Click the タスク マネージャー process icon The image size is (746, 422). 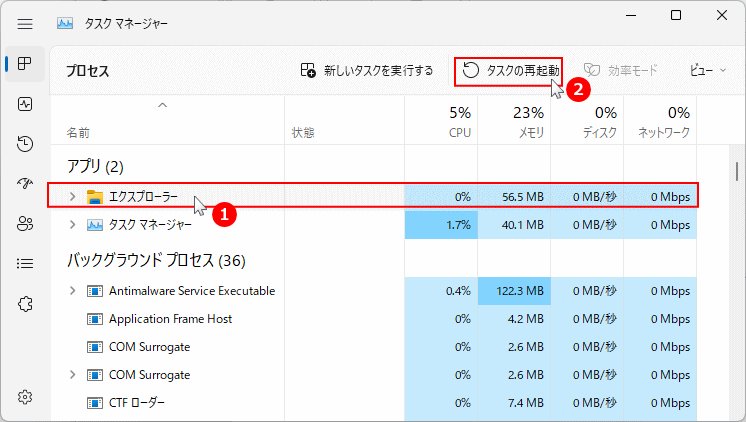click(x=95, y=225)
